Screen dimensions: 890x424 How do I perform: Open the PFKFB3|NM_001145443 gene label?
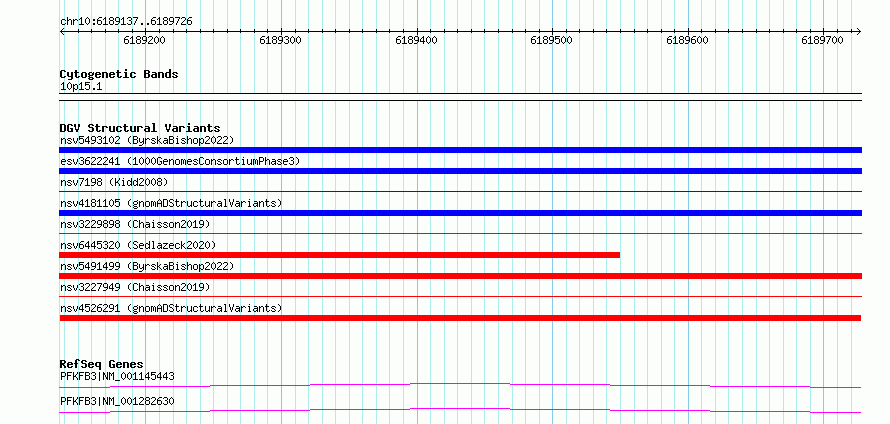coord(117,376)
